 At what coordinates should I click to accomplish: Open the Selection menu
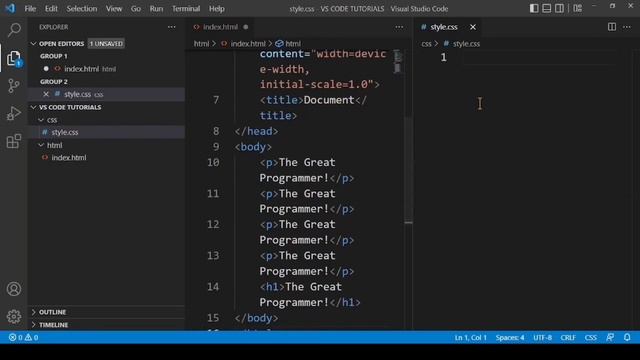click(82, 9)
